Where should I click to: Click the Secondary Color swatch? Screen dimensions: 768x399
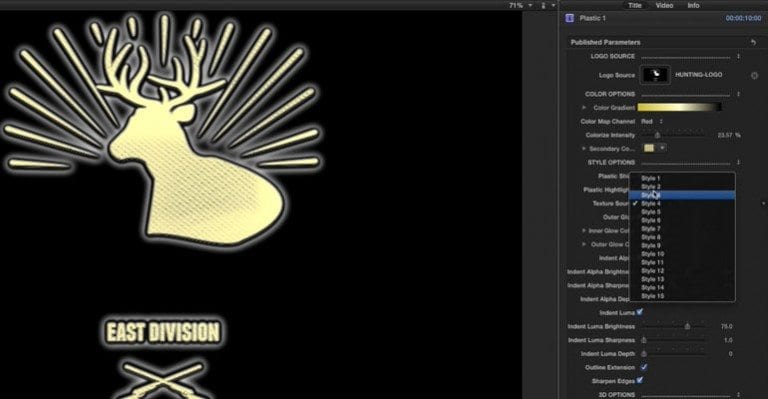(x=649, y=148)
